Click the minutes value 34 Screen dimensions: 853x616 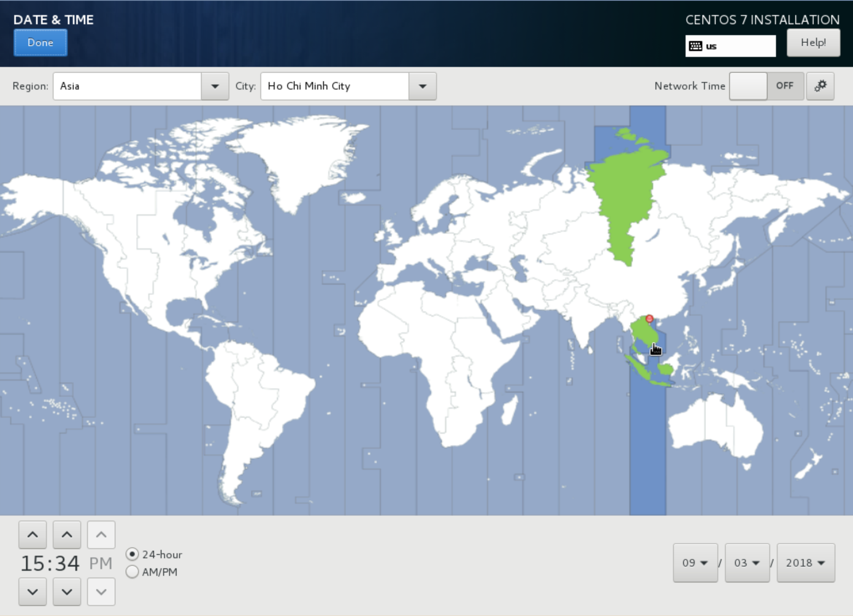coord(67,563)
